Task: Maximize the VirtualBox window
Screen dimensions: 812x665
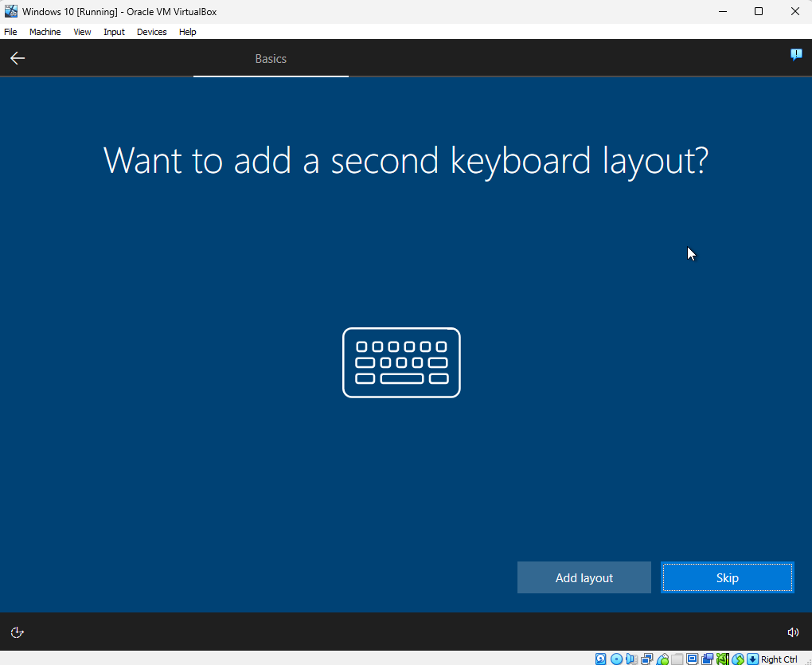Action: 759,11
